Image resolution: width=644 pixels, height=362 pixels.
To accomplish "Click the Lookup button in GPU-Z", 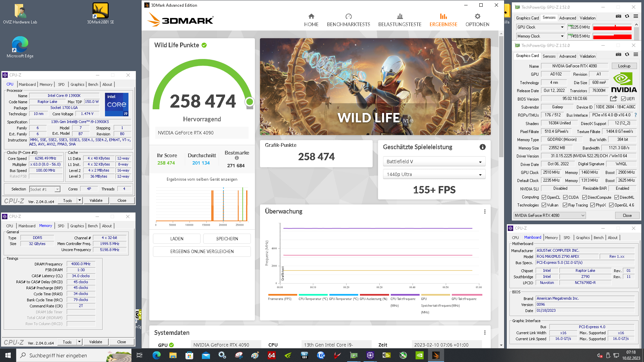I will 624,66.
